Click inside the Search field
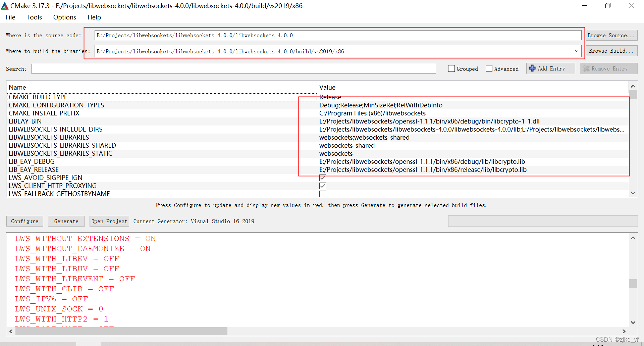Screen dimensions: 644x346 click(x=233, y=68)
